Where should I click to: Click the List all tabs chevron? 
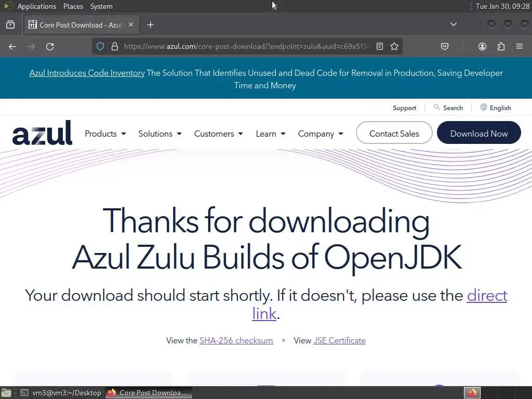pyautogui.click(x=453, y=24)
